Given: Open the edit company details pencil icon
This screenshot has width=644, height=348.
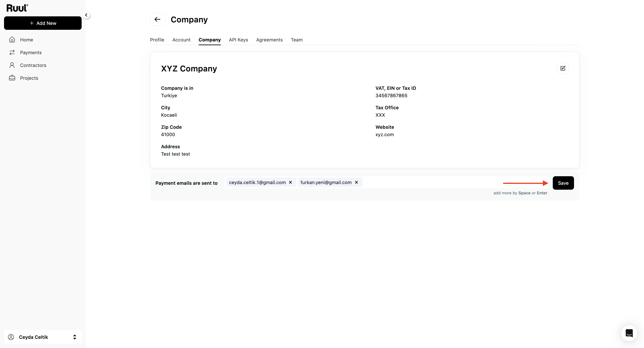Looking at the screenshot, I should tap(563, 68).
